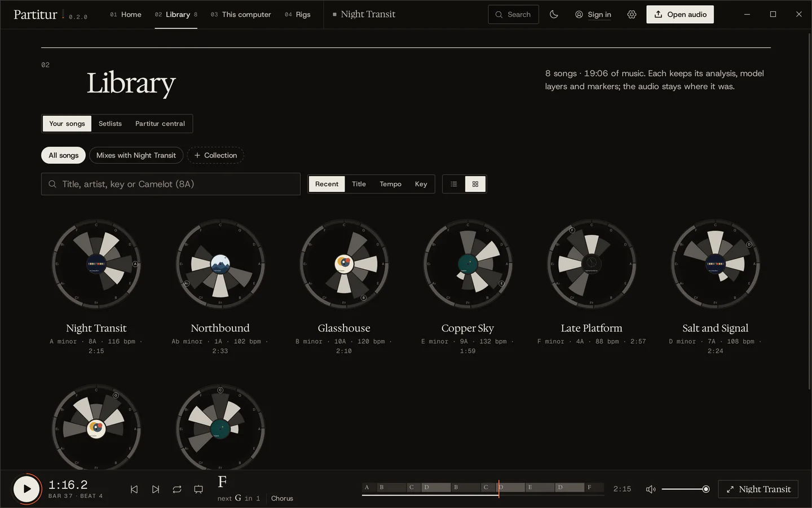Sort songs by Tempo
The height and width of the screenshot is (508, 812).
coord(391,184)
